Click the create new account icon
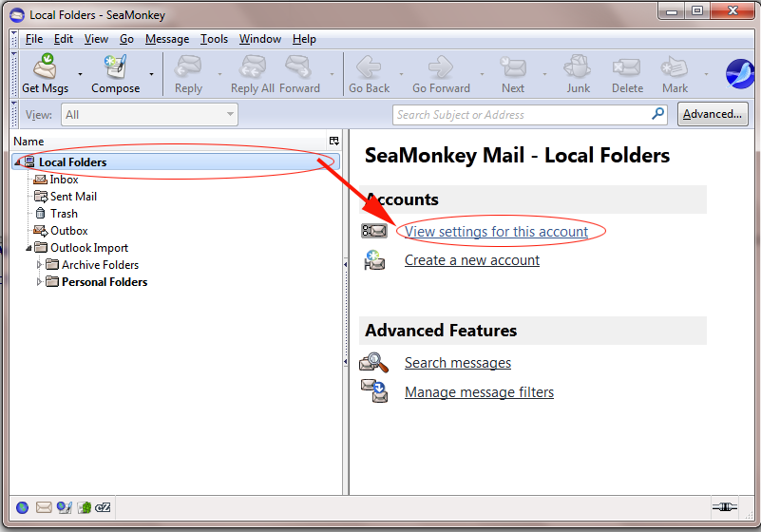This screenshot has height=532, width=761. point(374,260)
